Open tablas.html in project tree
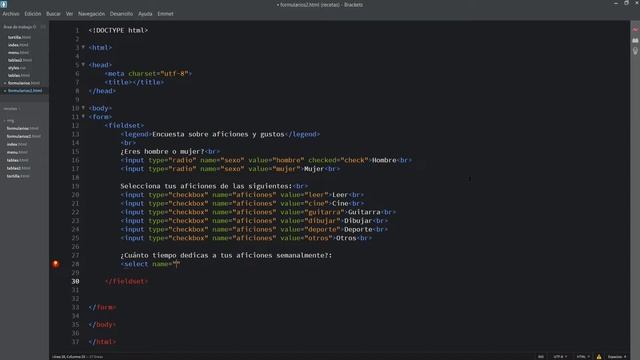Screen dimensions: 640x360 click(x=18, y=160)
